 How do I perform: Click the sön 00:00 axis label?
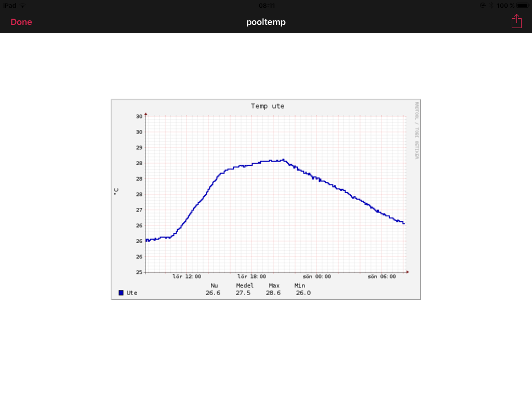(317, 276)
